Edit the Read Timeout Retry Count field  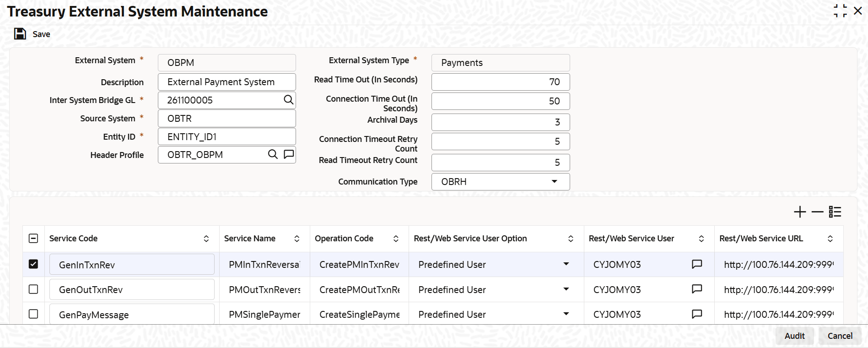tap(501, 163)
